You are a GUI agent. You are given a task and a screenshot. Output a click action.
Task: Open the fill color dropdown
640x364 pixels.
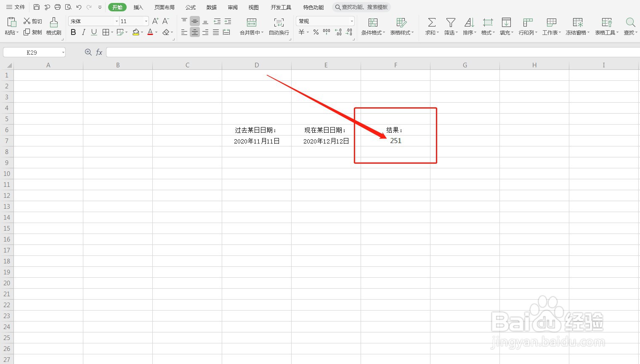tap(142, 32)
